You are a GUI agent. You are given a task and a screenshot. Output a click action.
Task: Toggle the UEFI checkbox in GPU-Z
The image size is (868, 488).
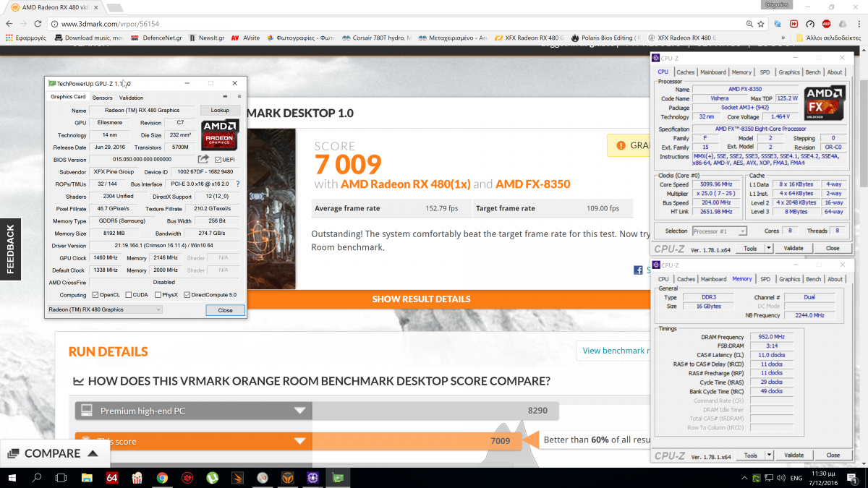tap(218, 160)
